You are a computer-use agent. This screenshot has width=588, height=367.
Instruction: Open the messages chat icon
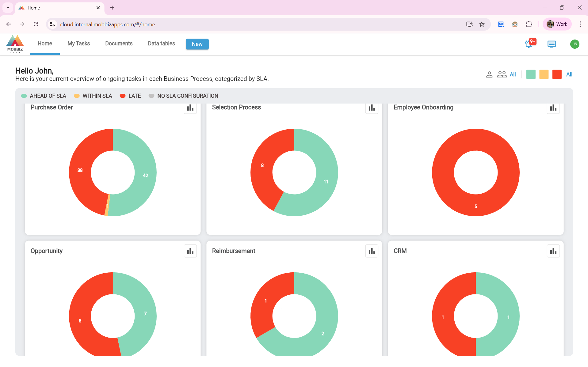[552, 44]
